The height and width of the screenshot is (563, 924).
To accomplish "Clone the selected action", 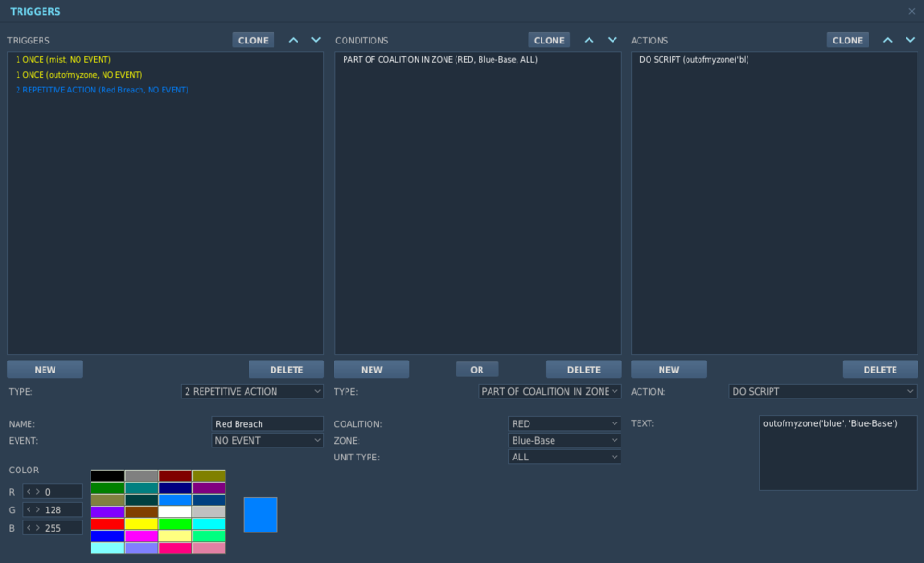I will click(847, 40).
